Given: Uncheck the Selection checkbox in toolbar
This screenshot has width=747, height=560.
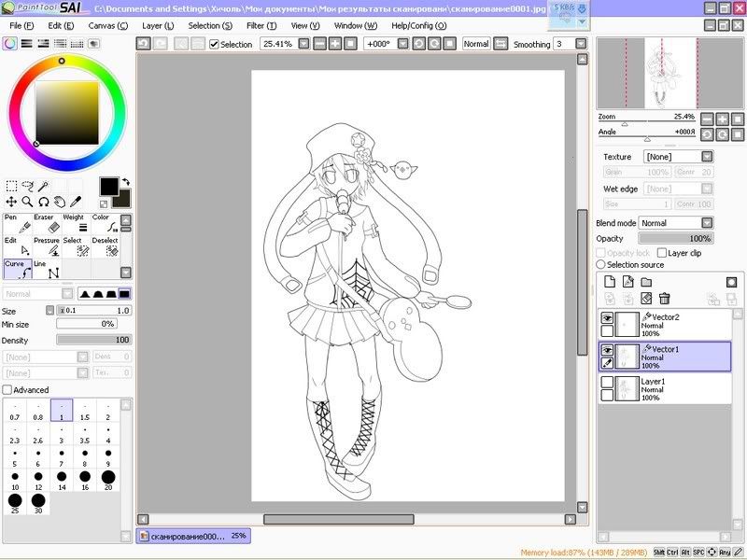Looking at the screenshot, I should click(214, 44).
